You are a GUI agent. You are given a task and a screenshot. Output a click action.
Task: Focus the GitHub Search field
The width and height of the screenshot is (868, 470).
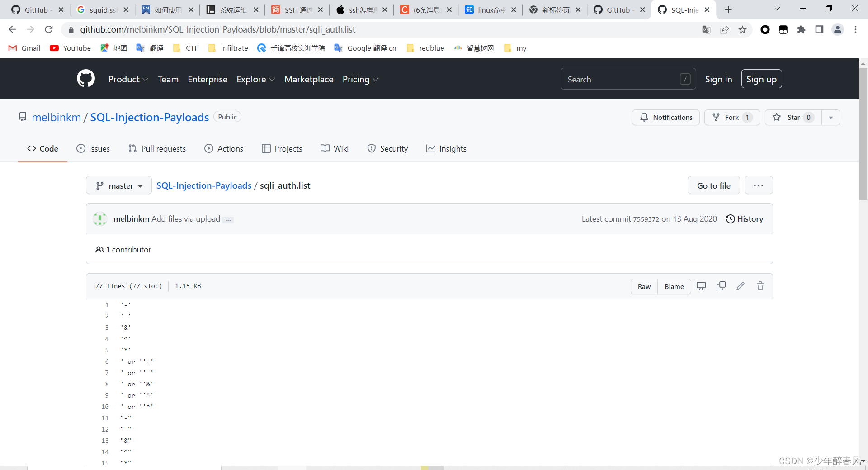(x=628, y=79)
